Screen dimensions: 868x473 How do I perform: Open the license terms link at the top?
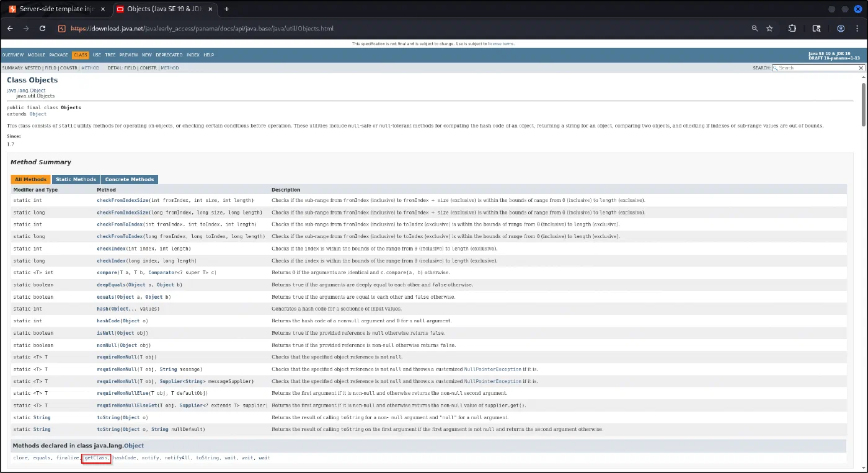501,44
